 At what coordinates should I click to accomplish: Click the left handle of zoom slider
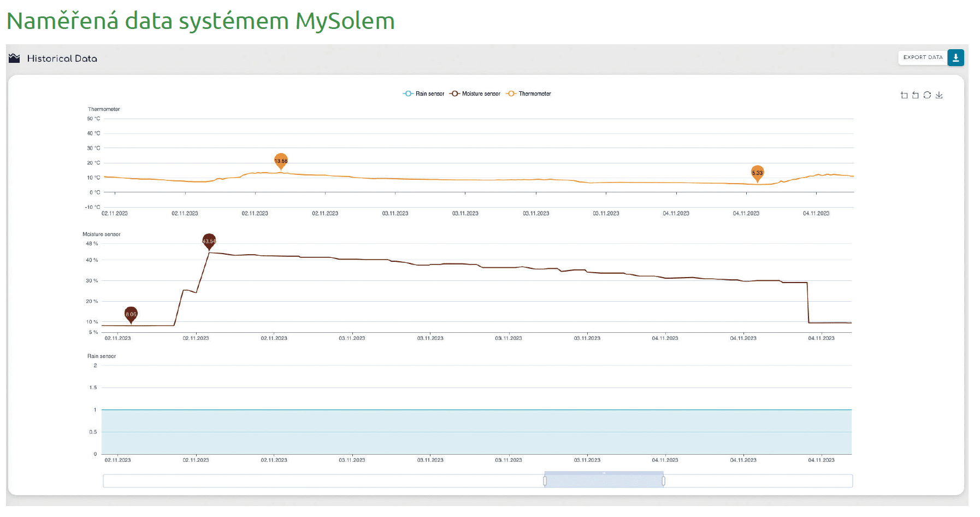tap(545, 481)
